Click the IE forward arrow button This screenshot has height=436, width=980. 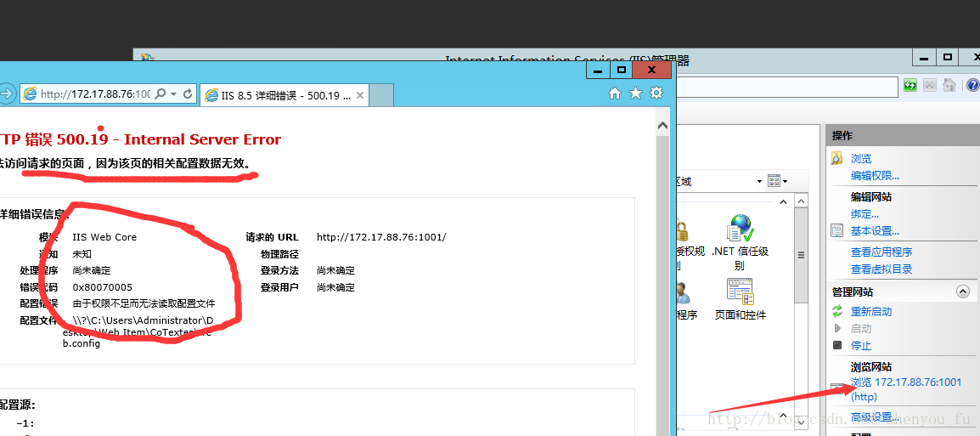click(6, 93)
